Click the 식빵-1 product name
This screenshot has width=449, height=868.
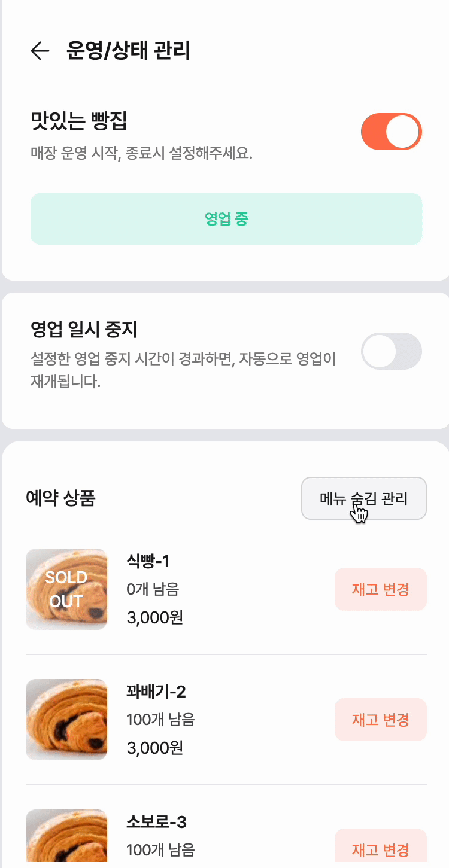[x=148, y=561]
